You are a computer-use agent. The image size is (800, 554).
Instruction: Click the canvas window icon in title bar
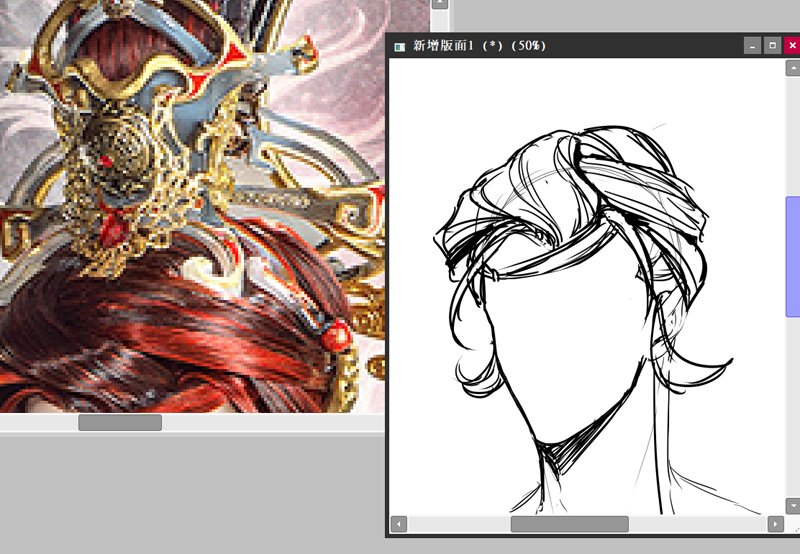(x=400, y=46)
